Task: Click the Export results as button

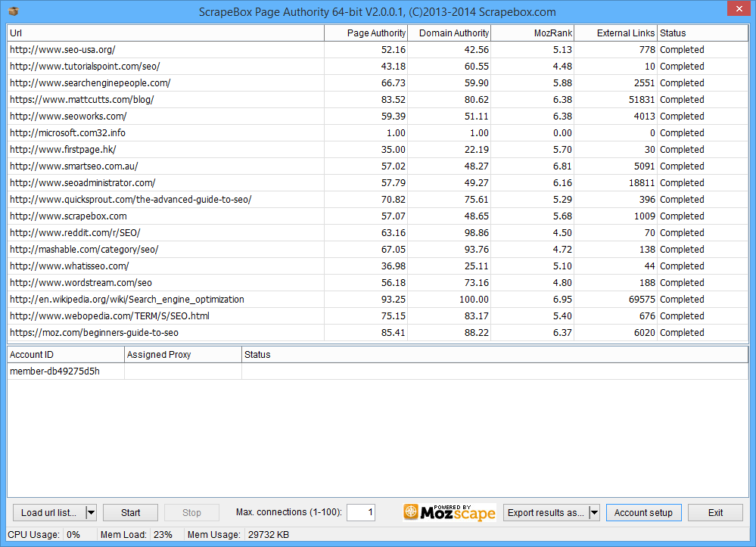Action: 545,513
